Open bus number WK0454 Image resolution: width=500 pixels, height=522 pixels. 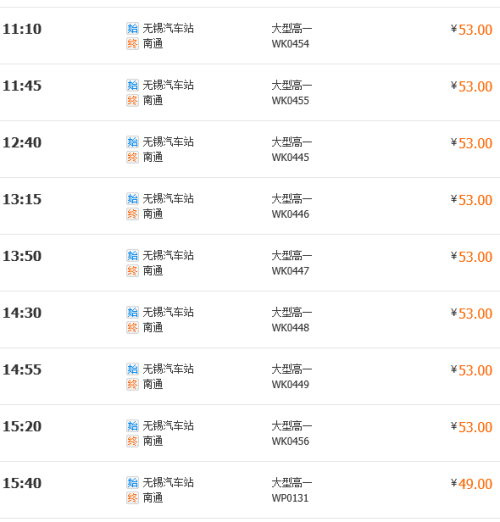coord(290,44)
